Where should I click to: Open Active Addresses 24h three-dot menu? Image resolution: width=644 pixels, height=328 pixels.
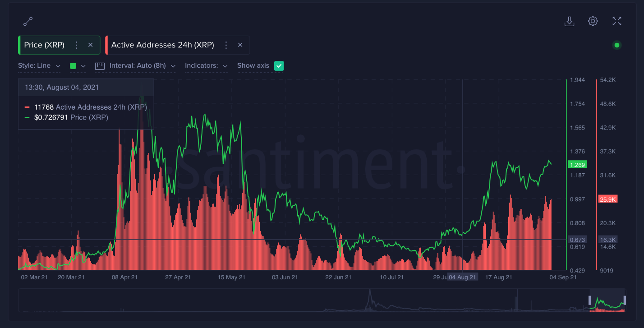[225, 45]
